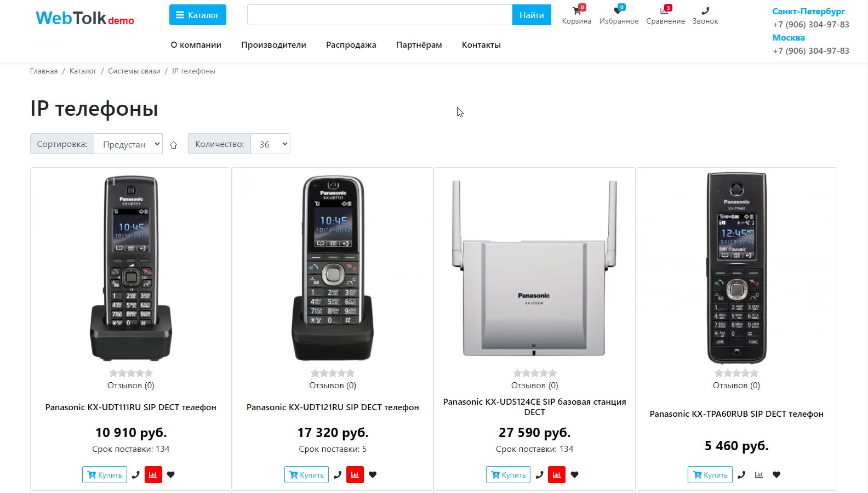
Task: Add Panasonic KX-UDT121RU to favorites
Action: coord(373,475)
